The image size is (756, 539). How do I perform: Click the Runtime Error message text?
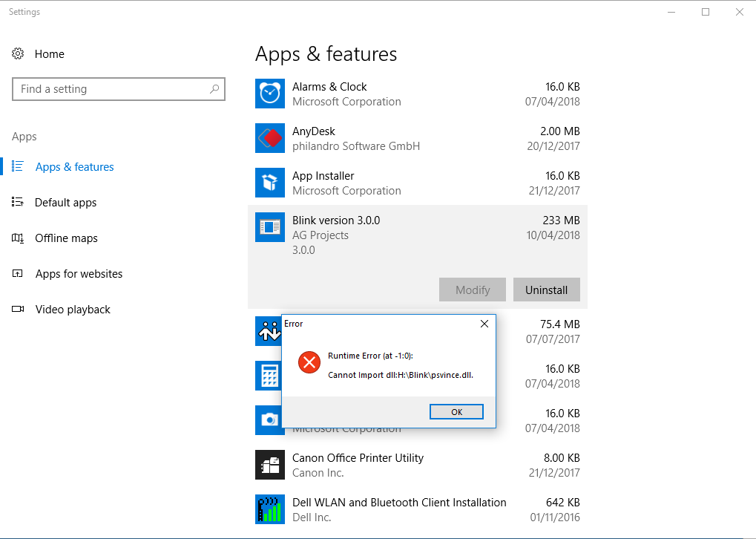(370, 356)
